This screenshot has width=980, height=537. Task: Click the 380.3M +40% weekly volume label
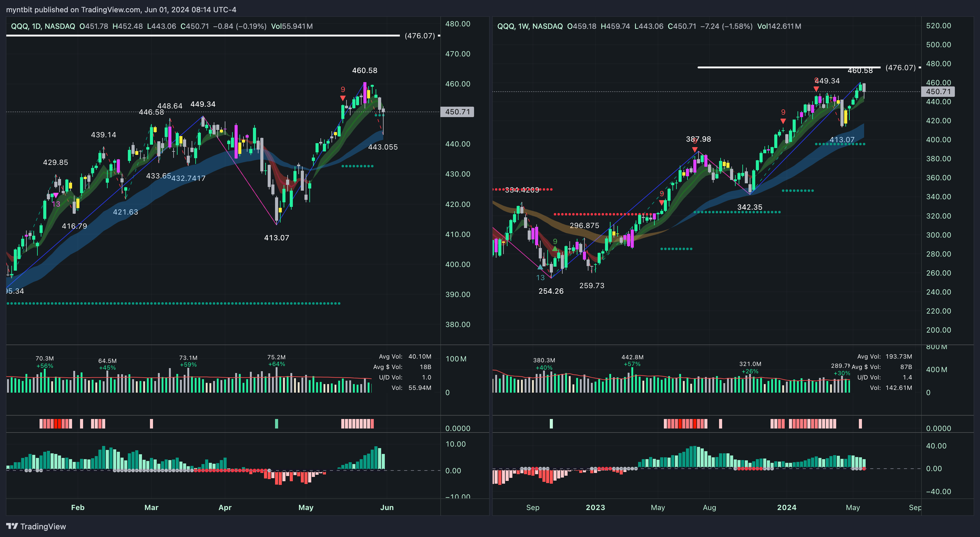[x=544, y=364]
